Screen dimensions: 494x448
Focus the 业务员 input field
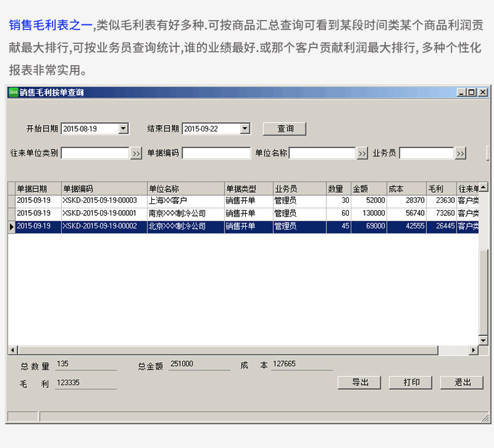click(x=427, y=153)
